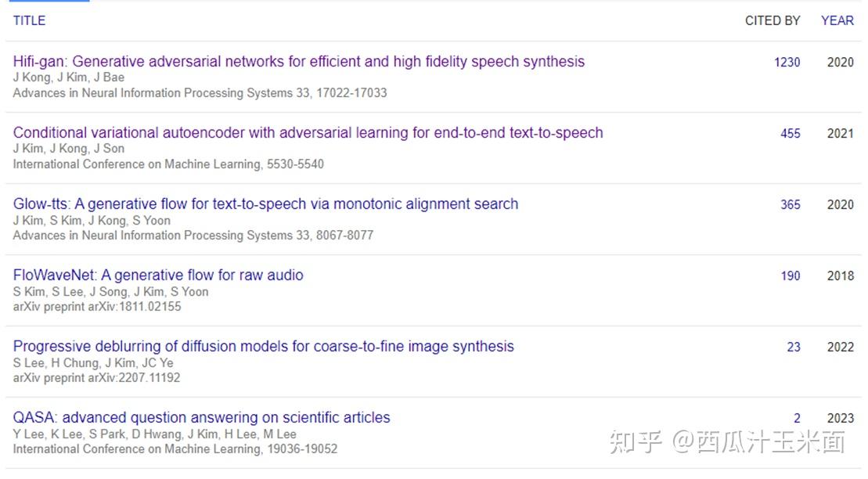Sort publications by the TITLE column

pyautogui.click(x=28, y=20)
